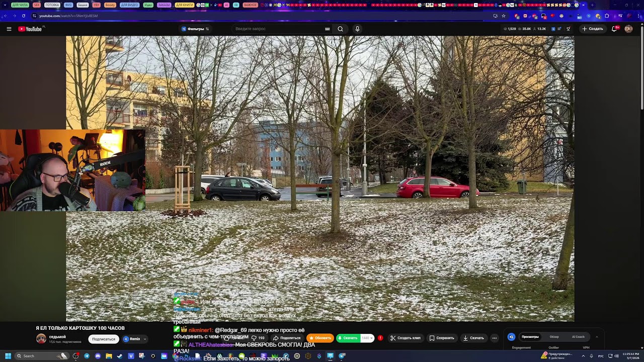The width and height of the screenshot is (644, 362).
Task: Click the Поделиться share button
Action: coord(287,338)
